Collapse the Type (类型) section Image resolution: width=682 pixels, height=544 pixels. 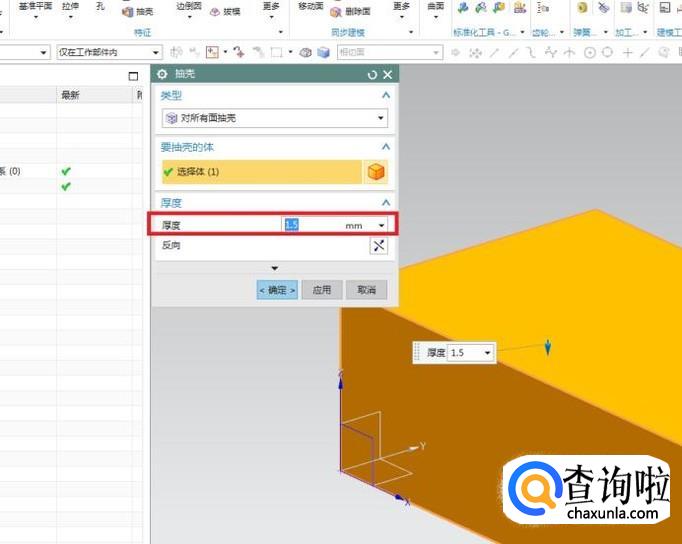[x=385, y=95]
